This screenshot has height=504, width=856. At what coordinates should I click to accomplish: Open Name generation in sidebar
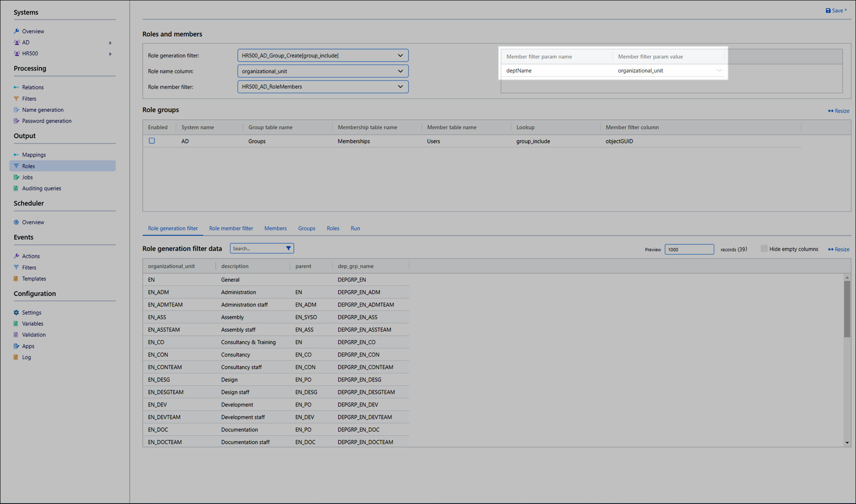[x=42, y=110]
